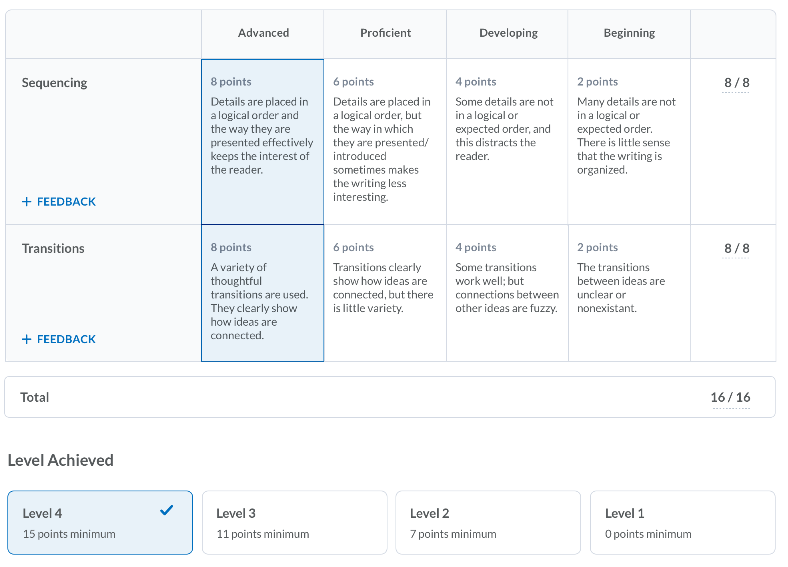Override the total 16 / 16 score

click(730, 398)
